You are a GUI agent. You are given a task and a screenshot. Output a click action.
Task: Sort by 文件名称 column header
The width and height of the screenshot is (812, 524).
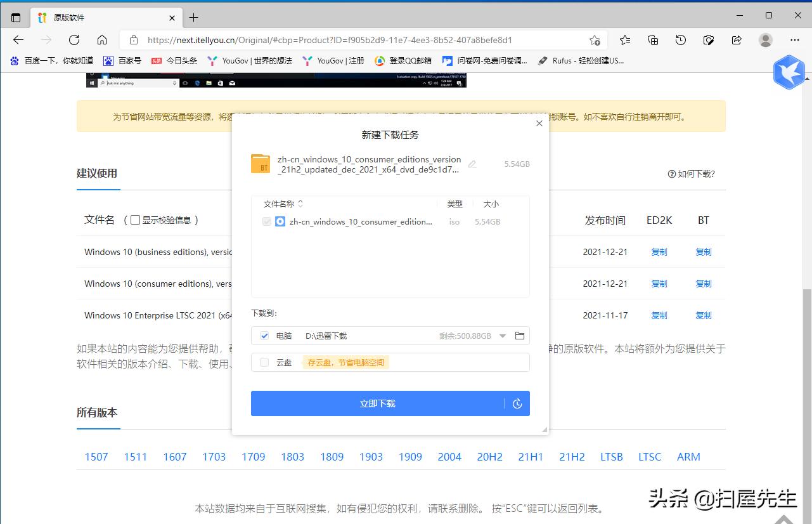(x=283, y=204)
